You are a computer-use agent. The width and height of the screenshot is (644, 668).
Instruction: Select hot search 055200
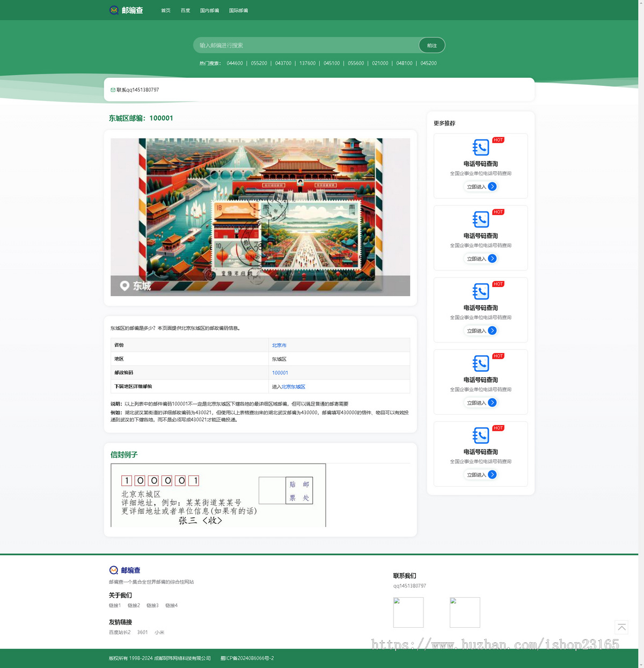click(x=259, y=63)
